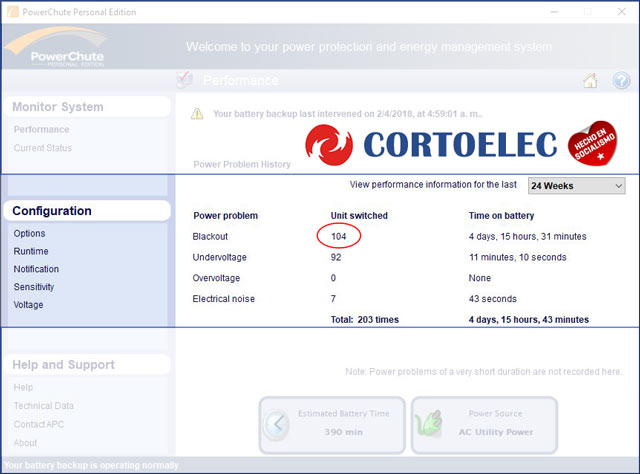Select Options under Configuration
Screen dimensions: 640x474
(x=29, y=234)
